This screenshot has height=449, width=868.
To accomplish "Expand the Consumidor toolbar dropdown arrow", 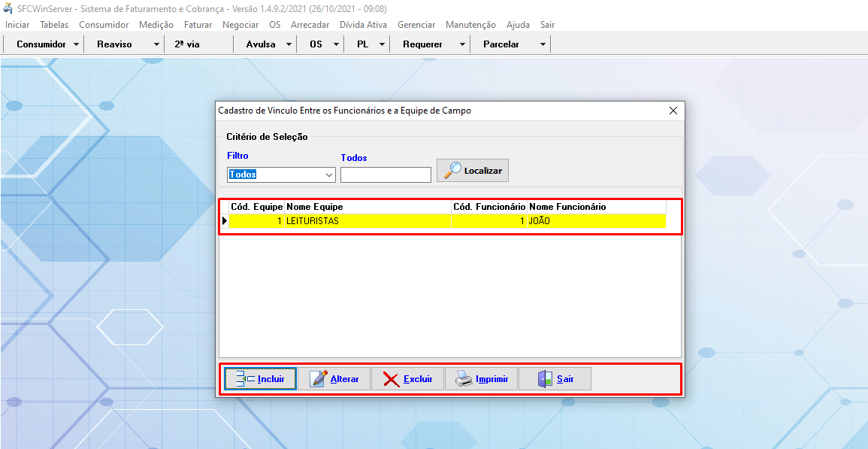I will point(76,44).
